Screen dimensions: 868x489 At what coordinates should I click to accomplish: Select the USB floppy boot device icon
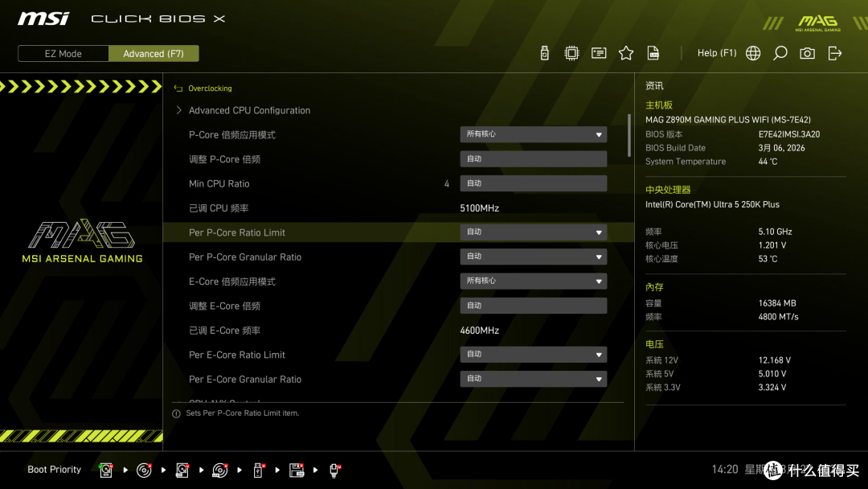296,471
